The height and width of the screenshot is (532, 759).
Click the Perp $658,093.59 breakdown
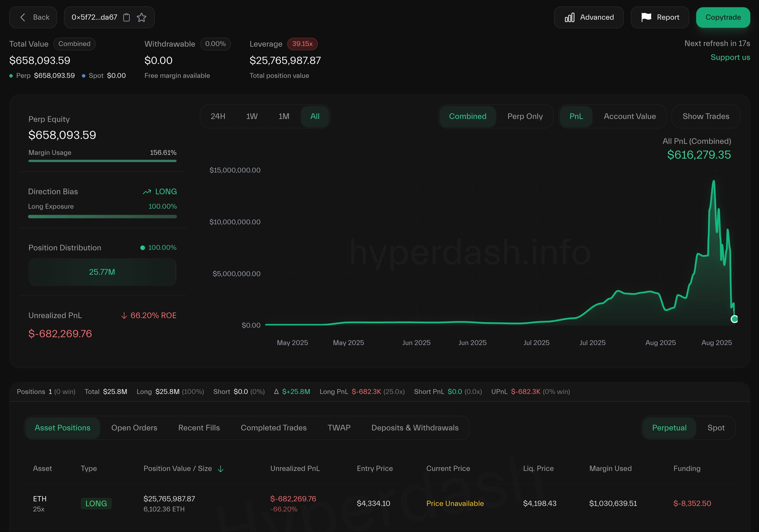pos(42,76)
